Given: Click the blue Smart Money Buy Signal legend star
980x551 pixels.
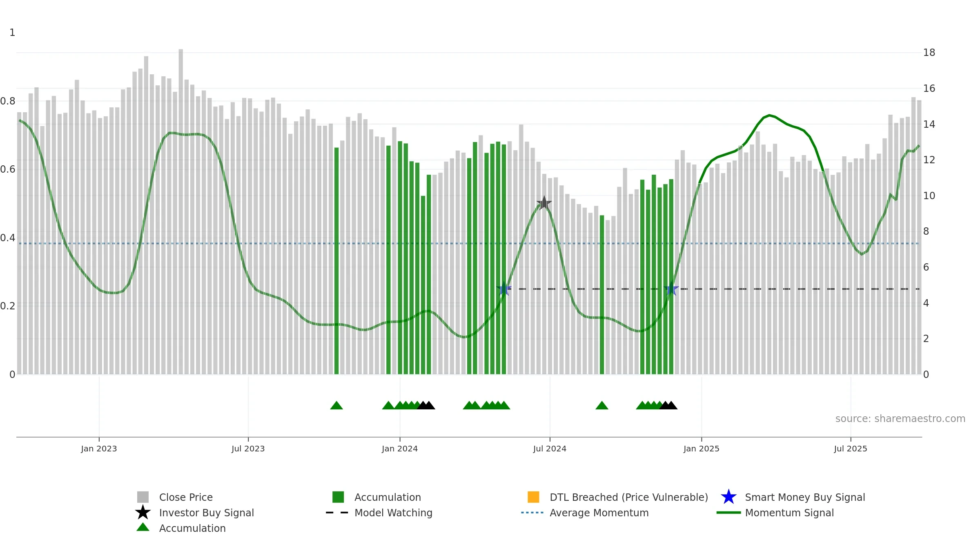Looking at the screenshot, I should [x=728, y=497].
